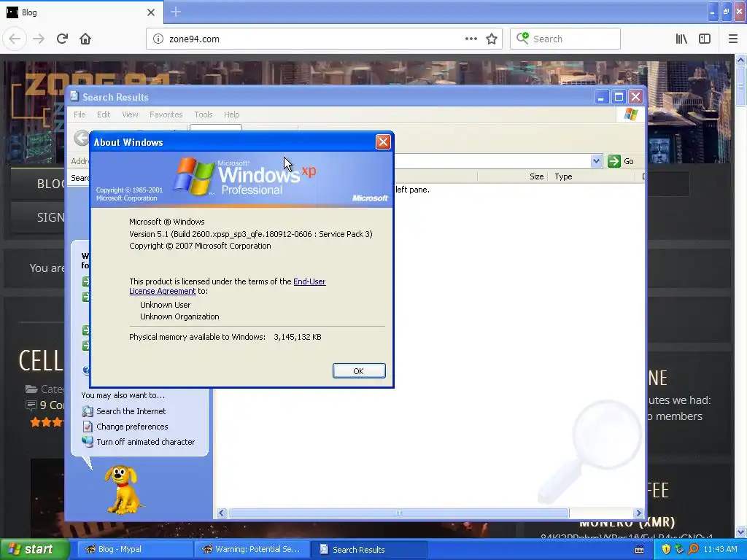
Task: Open Tools menu in Search Results window
Action: pyautogui.click(x=203, y=114)
